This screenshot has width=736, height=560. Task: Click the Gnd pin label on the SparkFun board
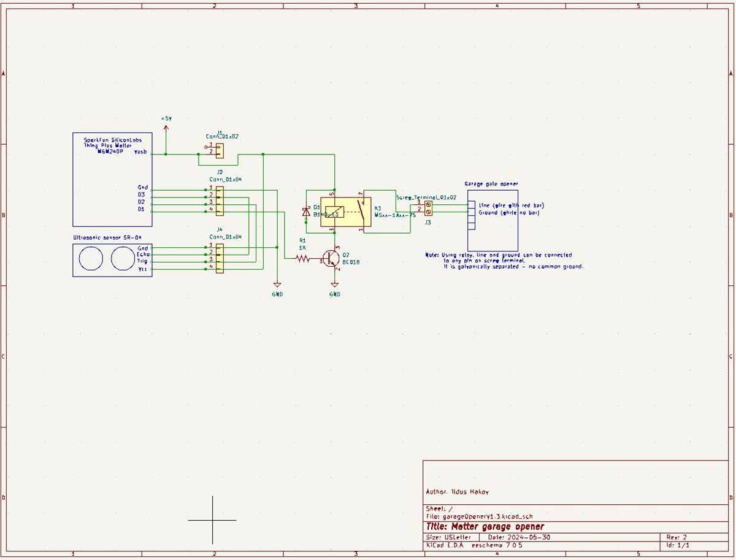[x=142, y=188]
